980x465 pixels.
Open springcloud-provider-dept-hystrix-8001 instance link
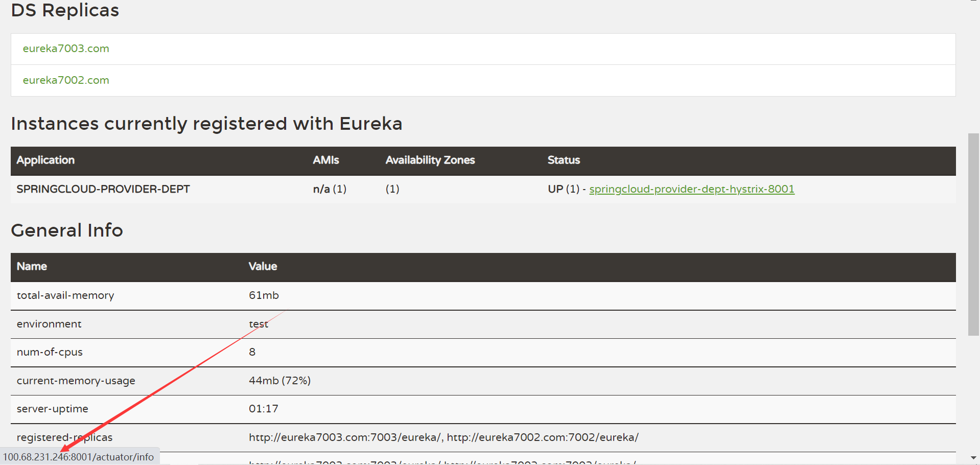click(691, 189)
